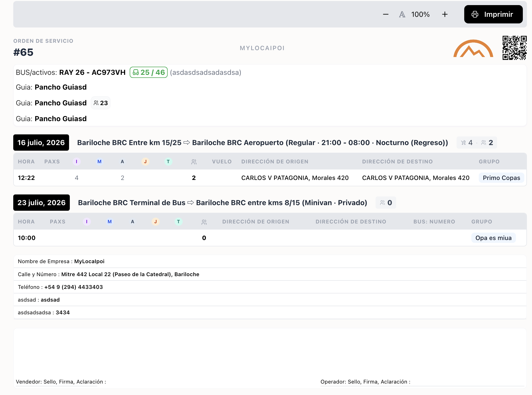This screenshot has height=395, width=532.
Task: Select the Opa es miua group tag
Action: (x=494, y=238)
